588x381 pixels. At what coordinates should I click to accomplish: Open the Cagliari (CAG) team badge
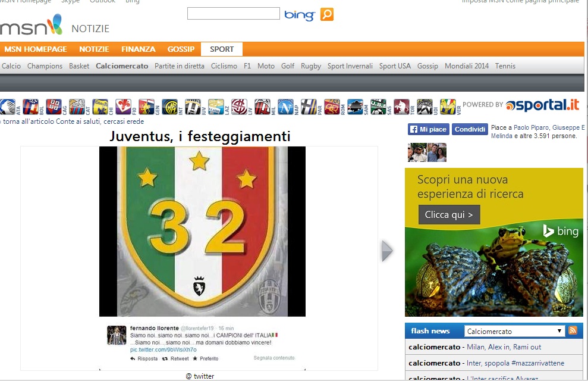(x=54, y=107)
